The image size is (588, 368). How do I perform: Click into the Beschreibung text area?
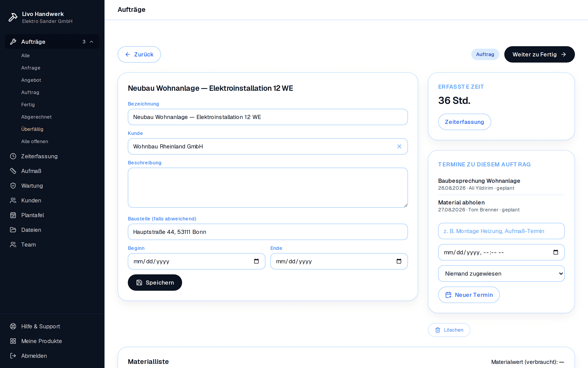click(x=267, y=188)
